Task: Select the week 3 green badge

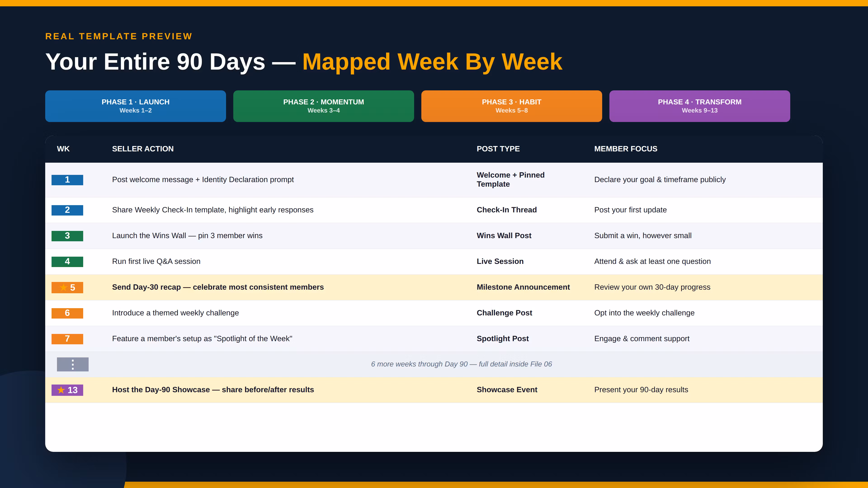Action: click(67, 236)
